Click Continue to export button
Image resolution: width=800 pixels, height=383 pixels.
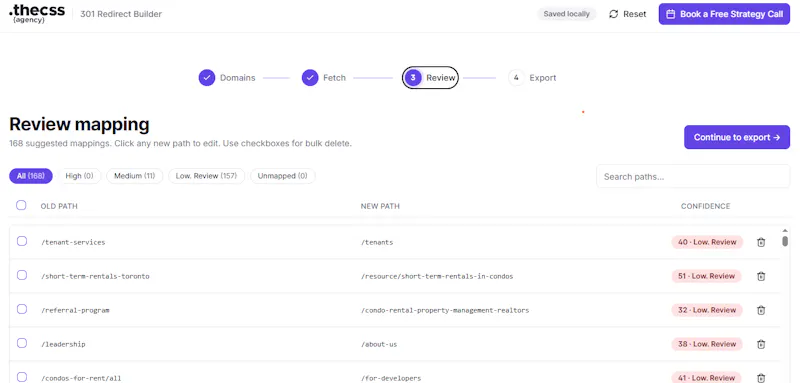coord(737,137)
